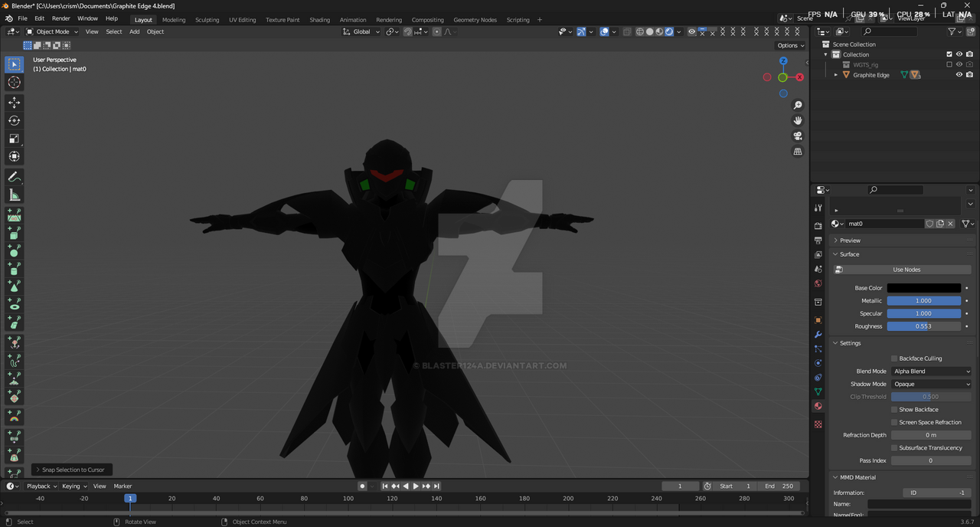Viewport: 980px width, 527px height.
Task: Open the Physics properties tab
Action: [818, 363]
